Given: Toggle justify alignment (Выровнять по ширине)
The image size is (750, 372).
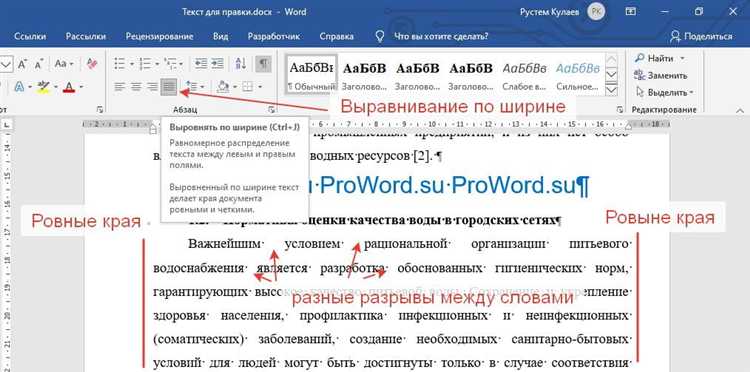Looking at the screenshot, I should click(x=169, y=87).
